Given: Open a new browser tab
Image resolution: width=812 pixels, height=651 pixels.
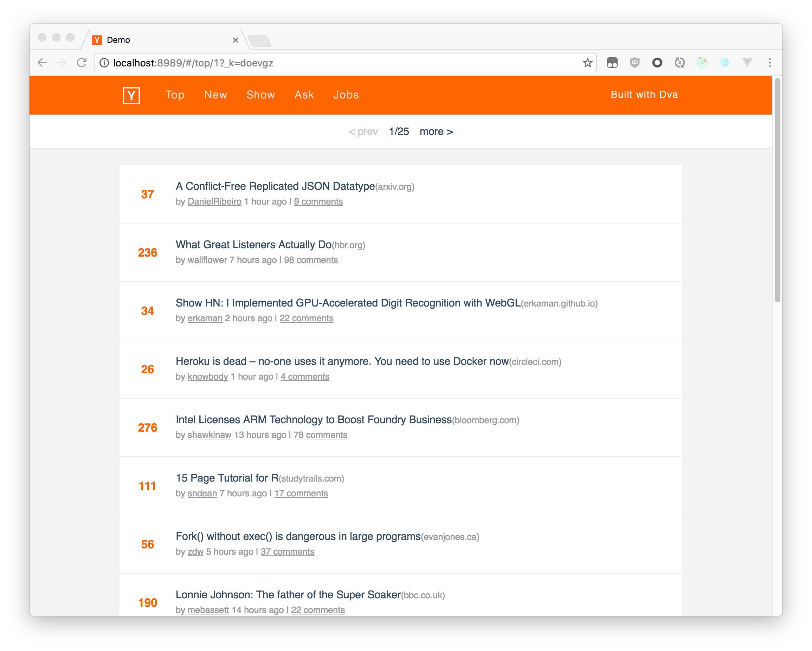Looking at the screenshot, I should click(259, 41).
